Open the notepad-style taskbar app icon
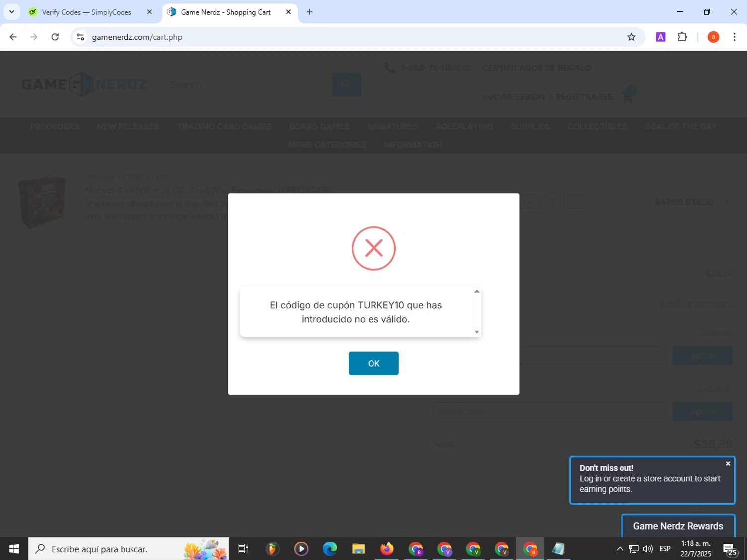This screenshot has width=747, height=560. click(x=559, y=549)
